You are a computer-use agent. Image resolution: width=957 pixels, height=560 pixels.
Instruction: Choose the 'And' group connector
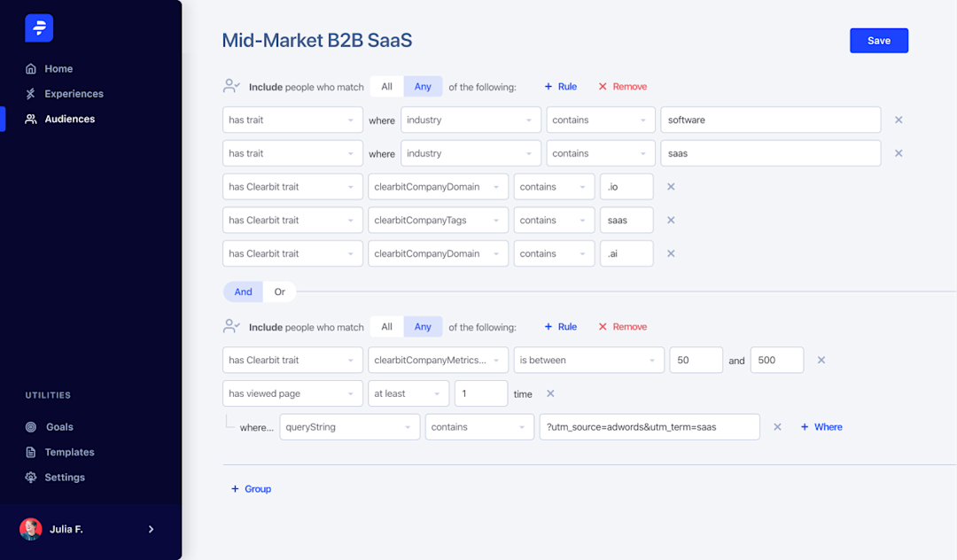tap(243, 292)
